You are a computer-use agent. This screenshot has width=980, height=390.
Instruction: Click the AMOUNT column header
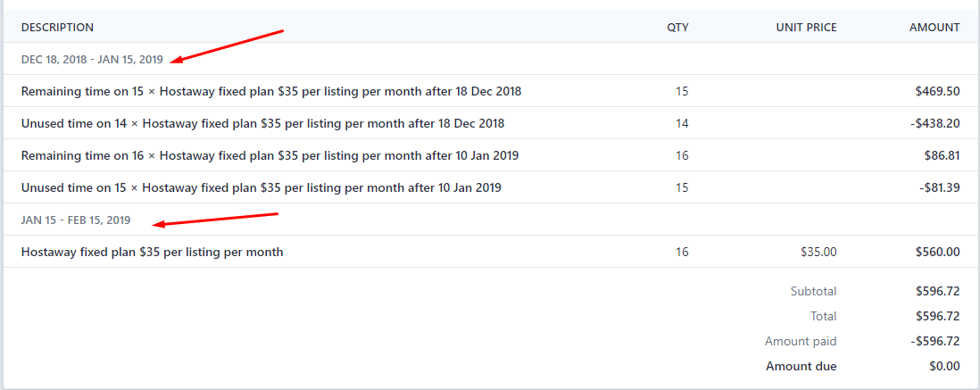[934, 28]
